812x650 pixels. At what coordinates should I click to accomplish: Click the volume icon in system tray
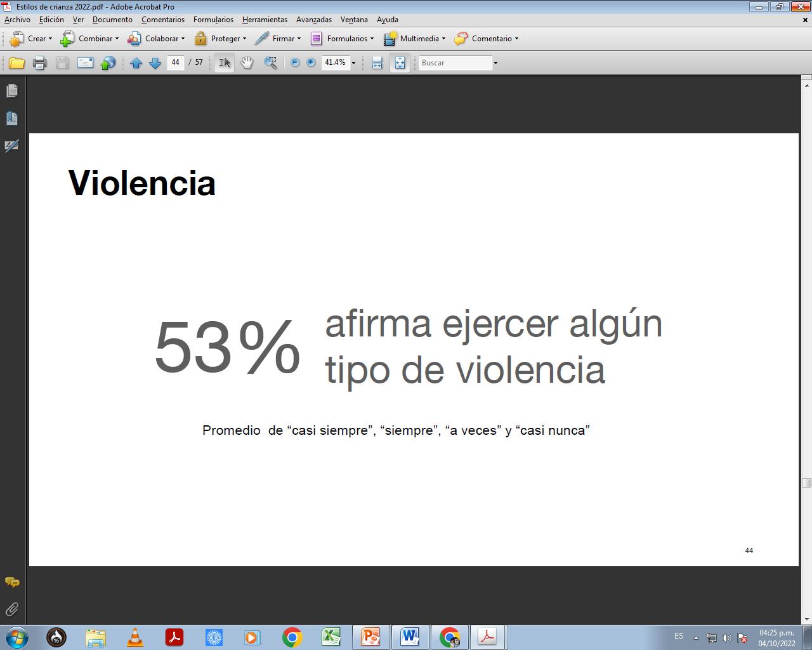[726, 638]
